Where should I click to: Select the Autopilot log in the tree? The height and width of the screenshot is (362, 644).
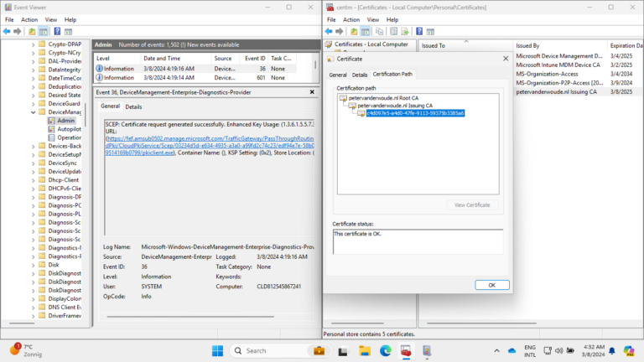tap(68, 129)
